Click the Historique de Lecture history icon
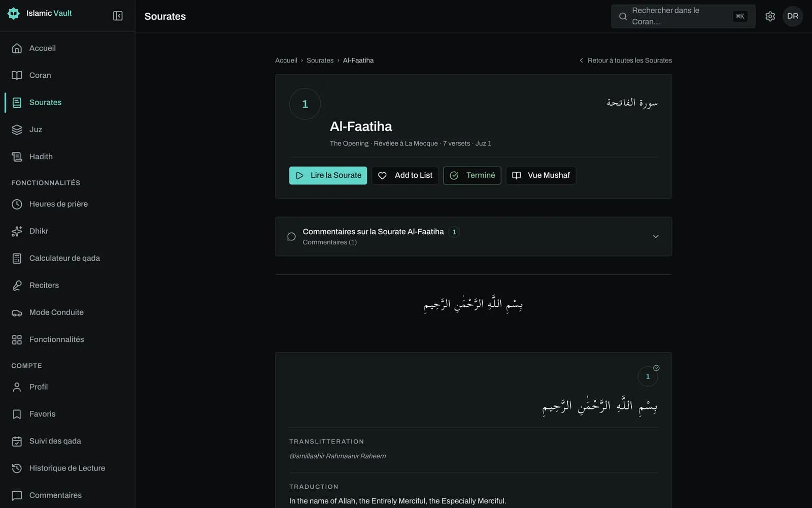This screenshot has width=812, height=508. pyautogui.click(x=17, y=468)
